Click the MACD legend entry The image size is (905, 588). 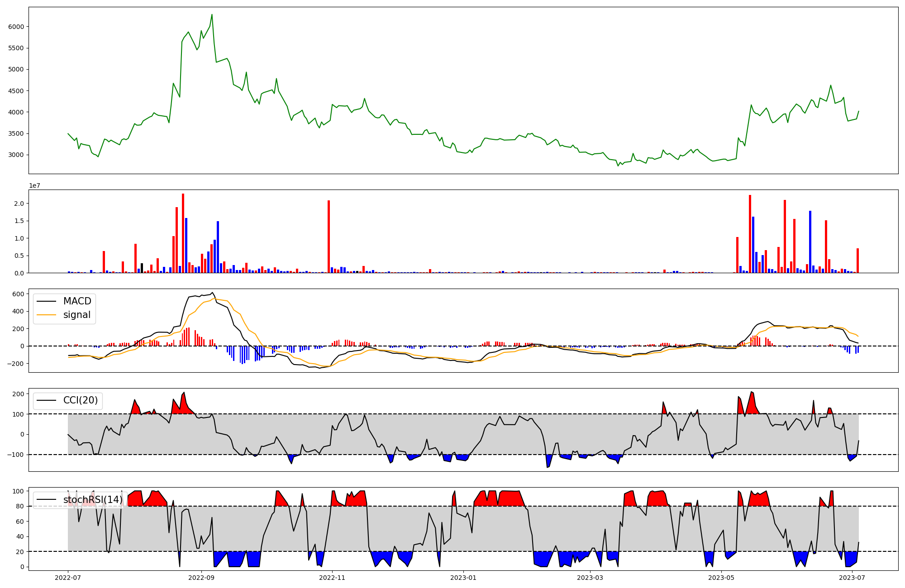click(77, 301)
